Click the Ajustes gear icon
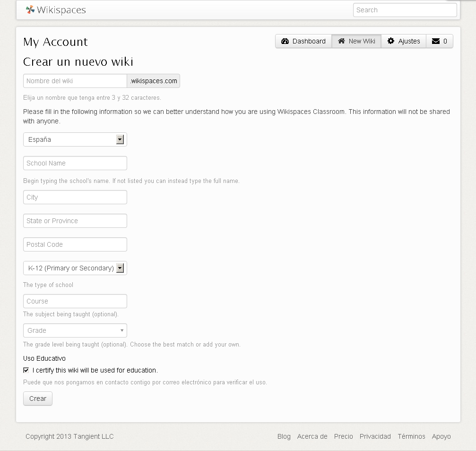The width and height of the screenshot is (476, 451). tap(391, 41)
